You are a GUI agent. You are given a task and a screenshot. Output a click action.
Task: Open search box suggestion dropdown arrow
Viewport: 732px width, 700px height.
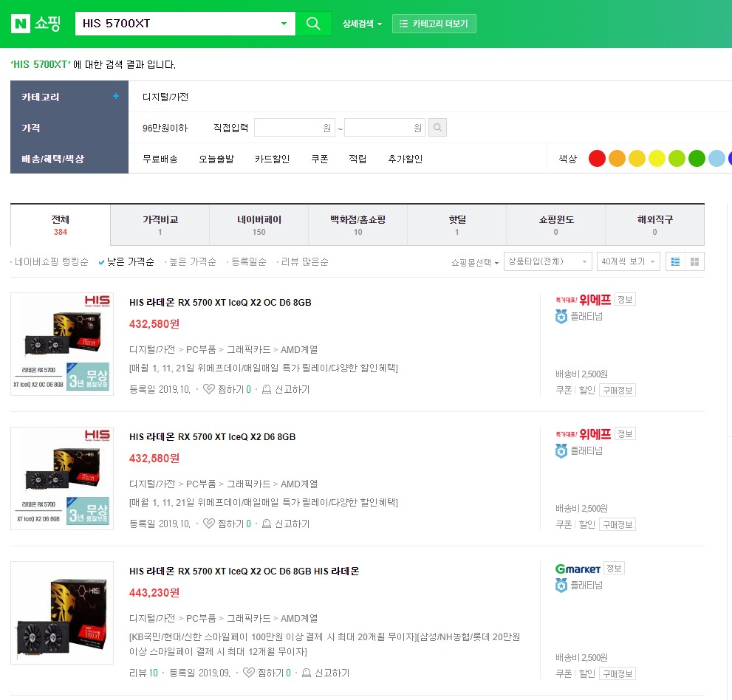[x=284, y=24]
